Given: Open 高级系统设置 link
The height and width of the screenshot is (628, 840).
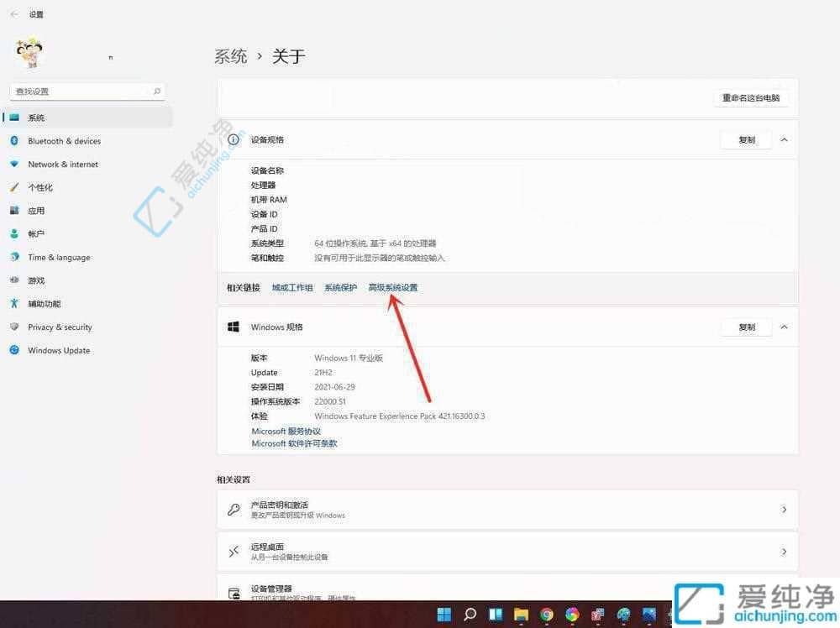Looking at the screenshot, I should pyautogui.click(x=393, y=287).
